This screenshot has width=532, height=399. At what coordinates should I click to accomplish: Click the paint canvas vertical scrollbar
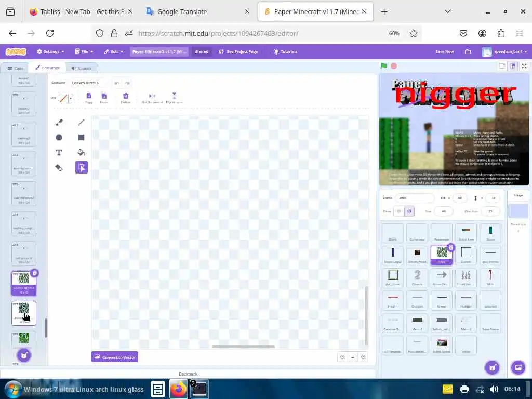click(x=366, y=315)
